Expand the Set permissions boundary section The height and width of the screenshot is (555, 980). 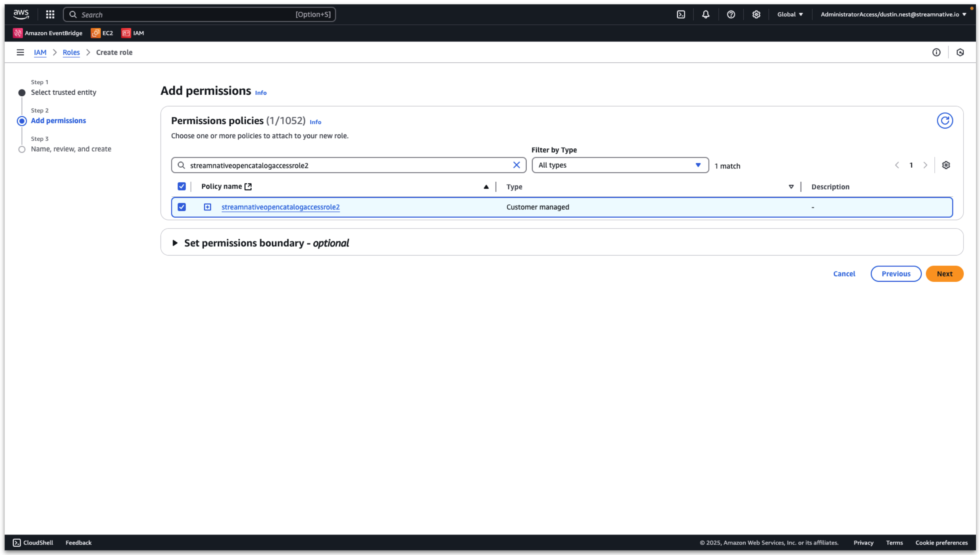(175, 242)
